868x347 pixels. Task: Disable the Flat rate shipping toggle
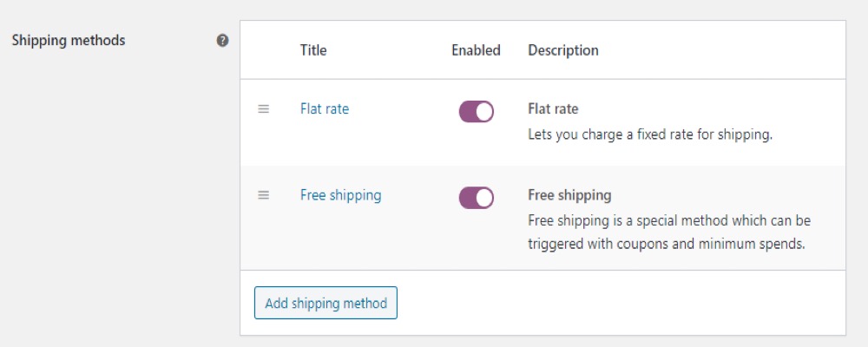(x=476, y=111)
